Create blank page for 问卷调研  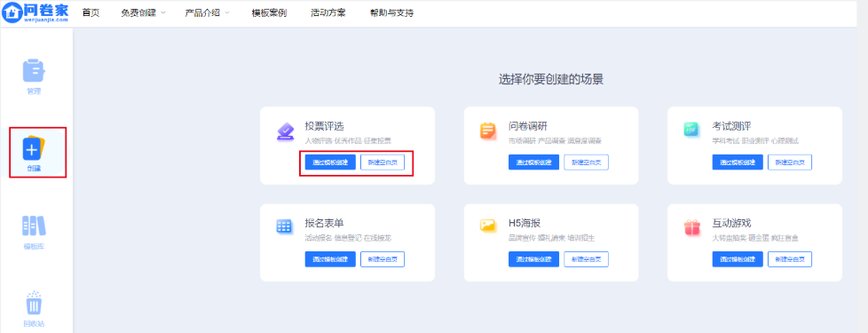tap(587, 163)
